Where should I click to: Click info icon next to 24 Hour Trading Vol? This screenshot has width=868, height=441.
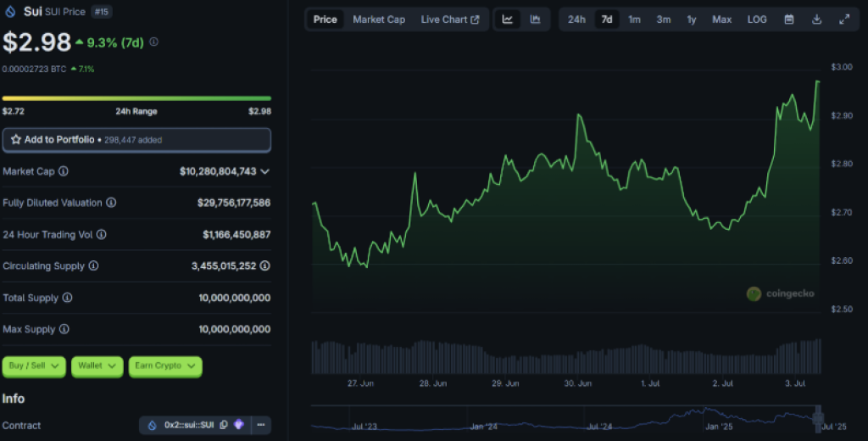click(102, 234)
